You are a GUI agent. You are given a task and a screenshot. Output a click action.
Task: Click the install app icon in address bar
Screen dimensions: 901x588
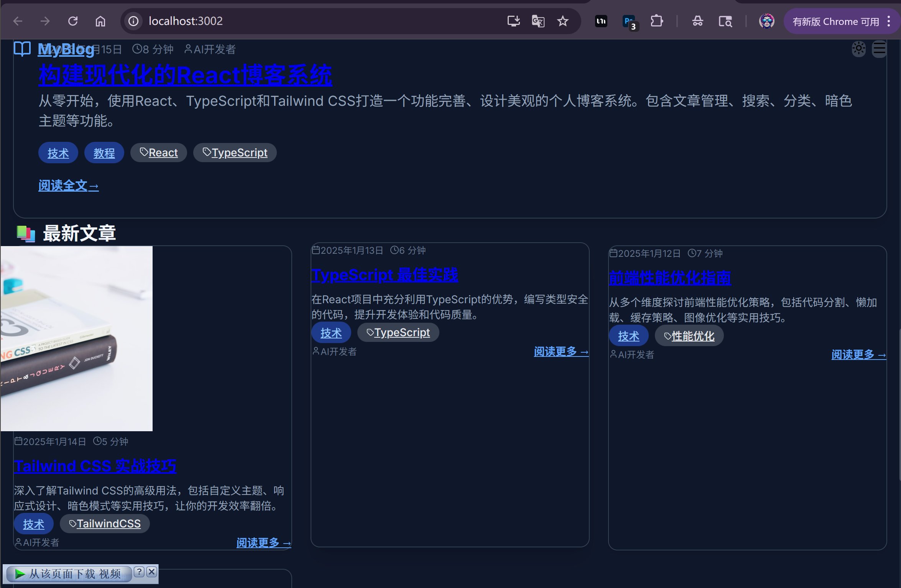point(513,21)
